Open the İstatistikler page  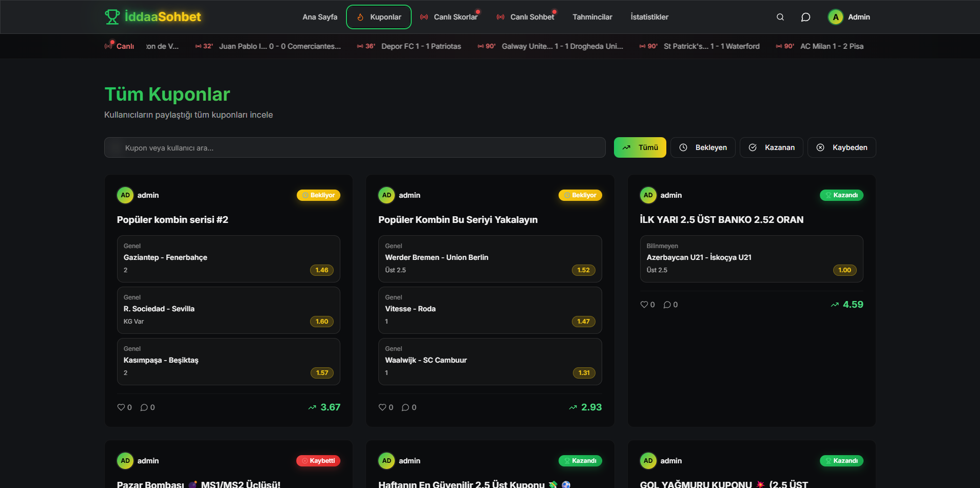(649, 17)
